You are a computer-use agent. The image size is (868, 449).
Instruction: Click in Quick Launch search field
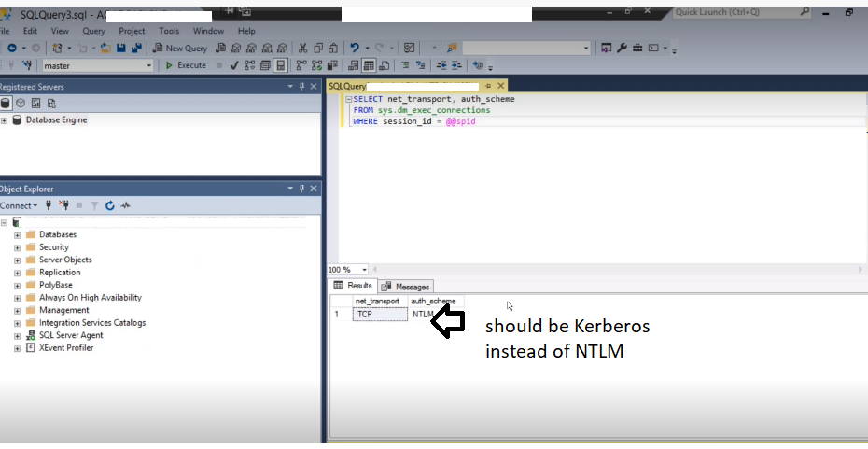coord(741,11)
